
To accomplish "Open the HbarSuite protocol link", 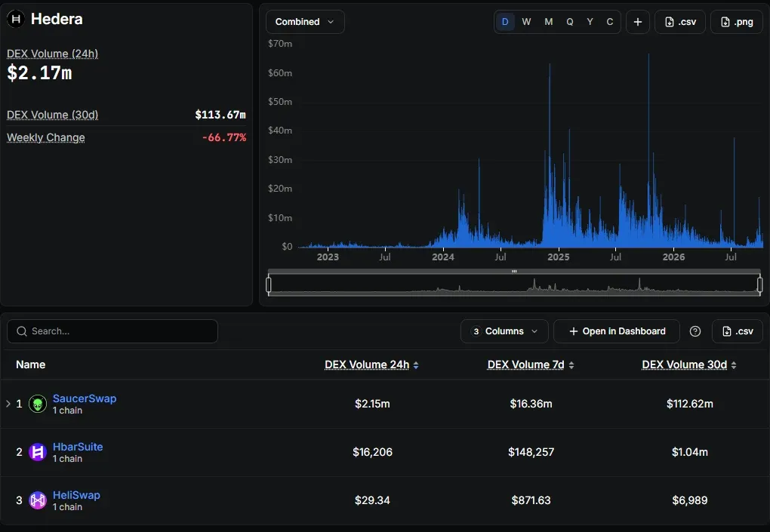I will [78, 447].
